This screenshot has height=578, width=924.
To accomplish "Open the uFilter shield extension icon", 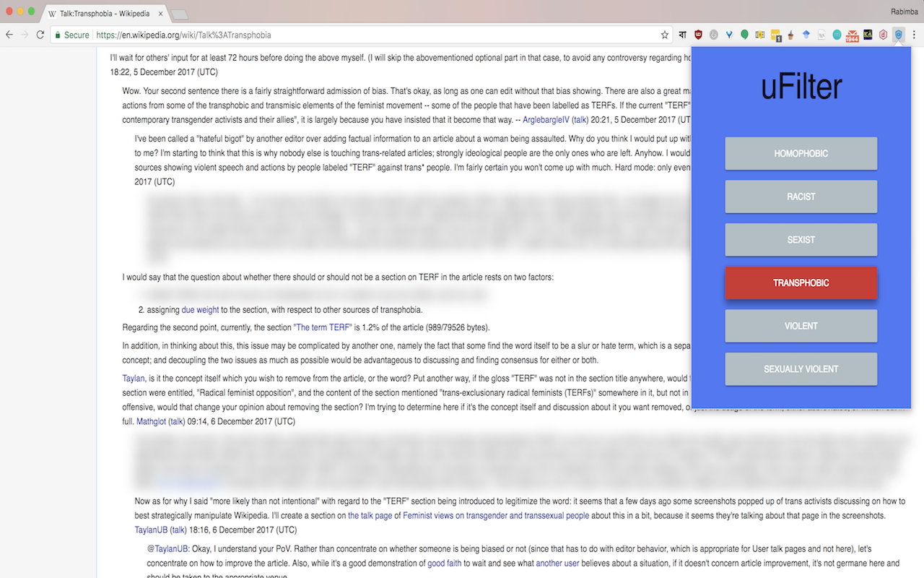I will click(x=899, y=35).
